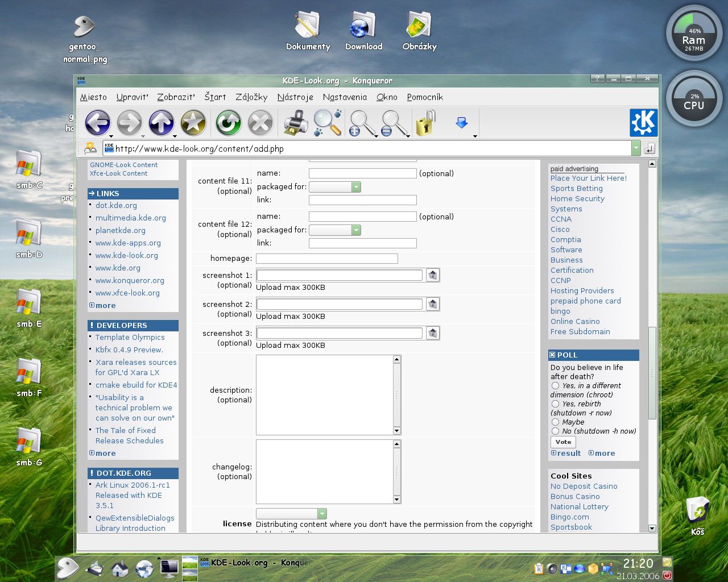Click description textarea scroll-down arrow
Screen dimensions: 728x582
click(397, 431)
